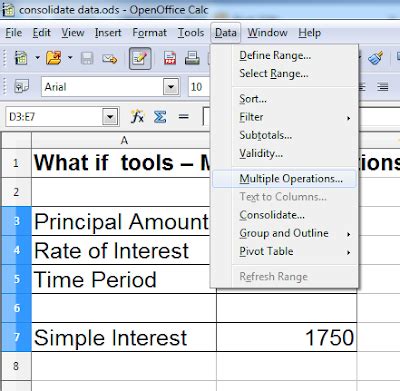The width and height of the screenshot is (400, 391).
Task: Click the Save disk icon
Action: (87, 58)
